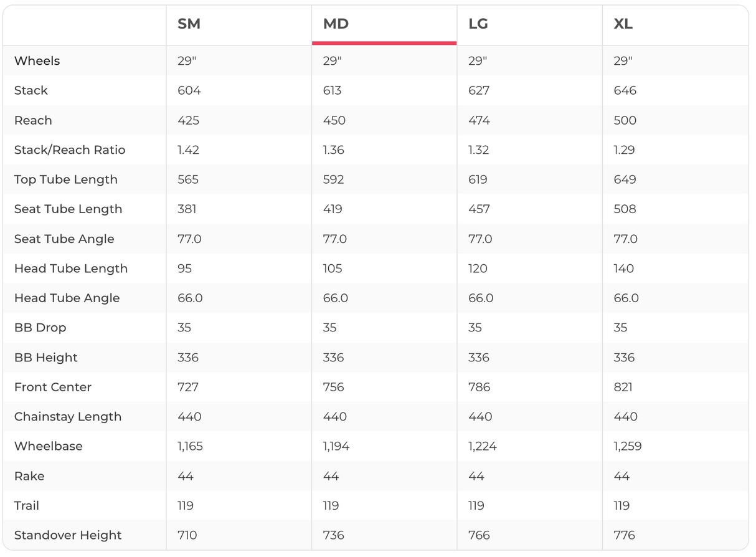
Task: Select the SM top tube length 565
Action: tap(188, 180)
